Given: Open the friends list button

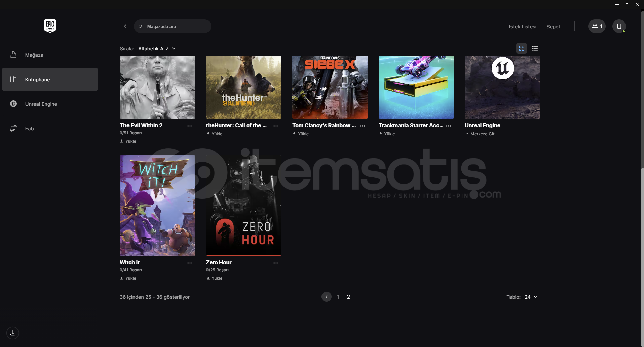Looking at the screenshot, I should [x=597, y=26].
